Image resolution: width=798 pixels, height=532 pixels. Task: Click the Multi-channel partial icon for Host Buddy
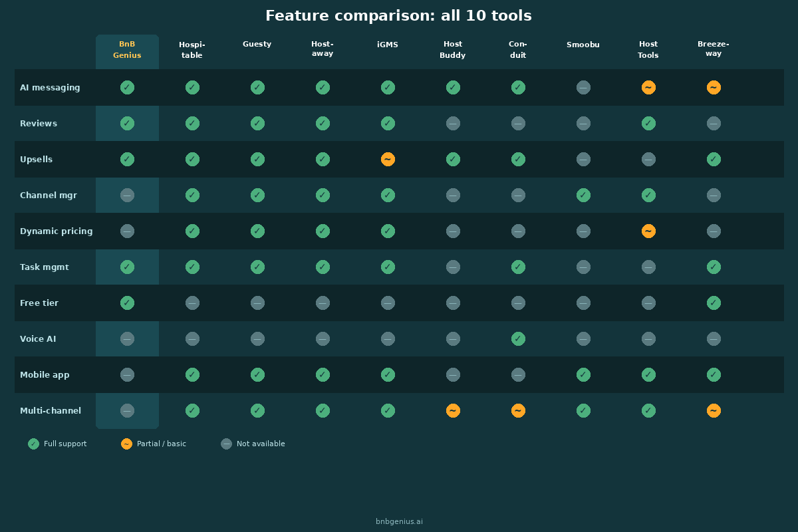453,410
